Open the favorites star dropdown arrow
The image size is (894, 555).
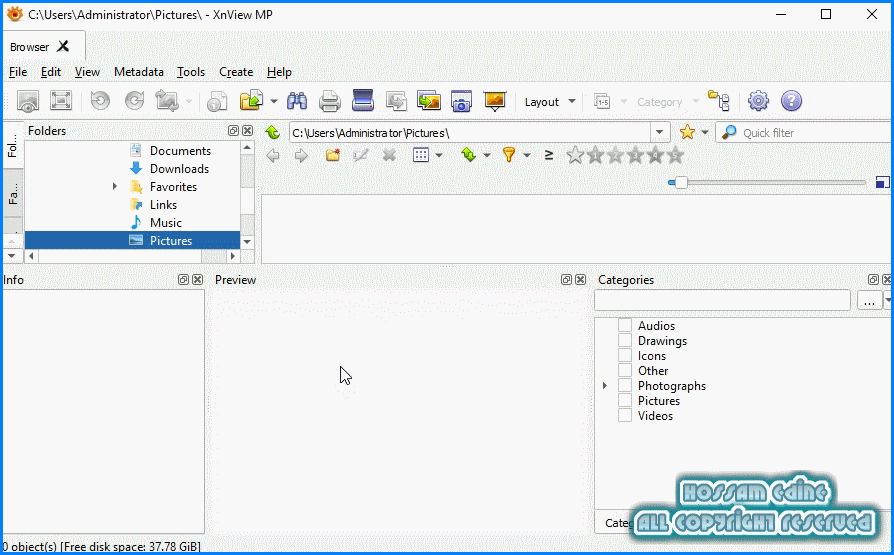705,133
